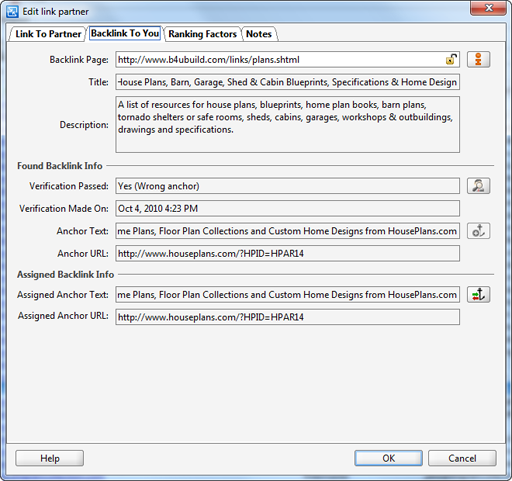Click inside the Description text area
Viewport: 512px width, 481px height.
point(288,125)
